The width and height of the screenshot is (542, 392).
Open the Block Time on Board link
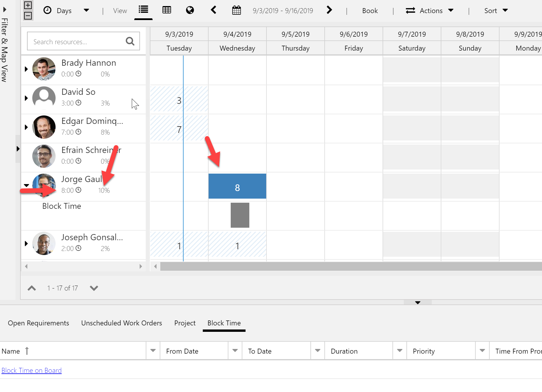click(x=31, y=370)
